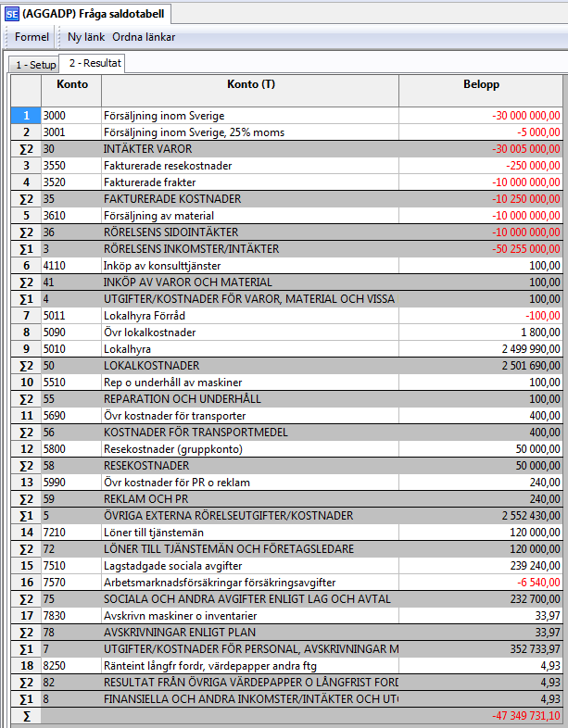Select account cell 3610
Screen dimensions: 568x728
pyautogui.click(x=71, y=216)
